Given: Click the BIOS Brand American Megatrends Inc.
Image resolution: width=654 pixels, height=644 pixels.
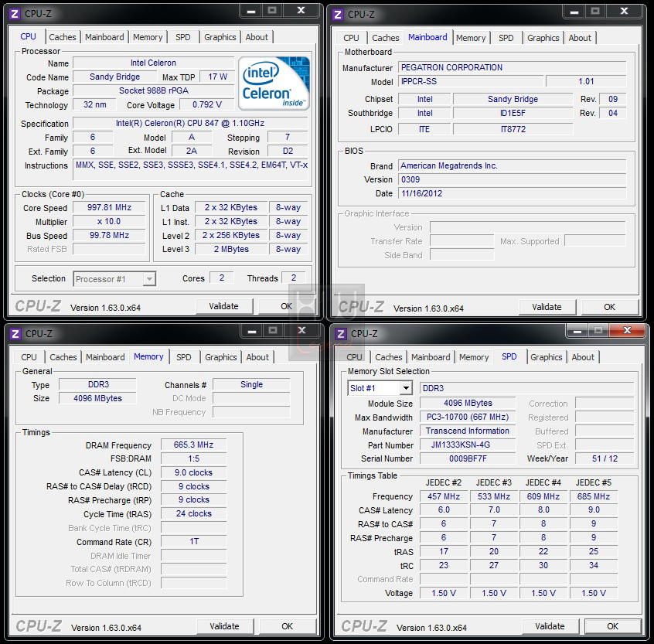Looking at the screenshot, I should point(513,165).
